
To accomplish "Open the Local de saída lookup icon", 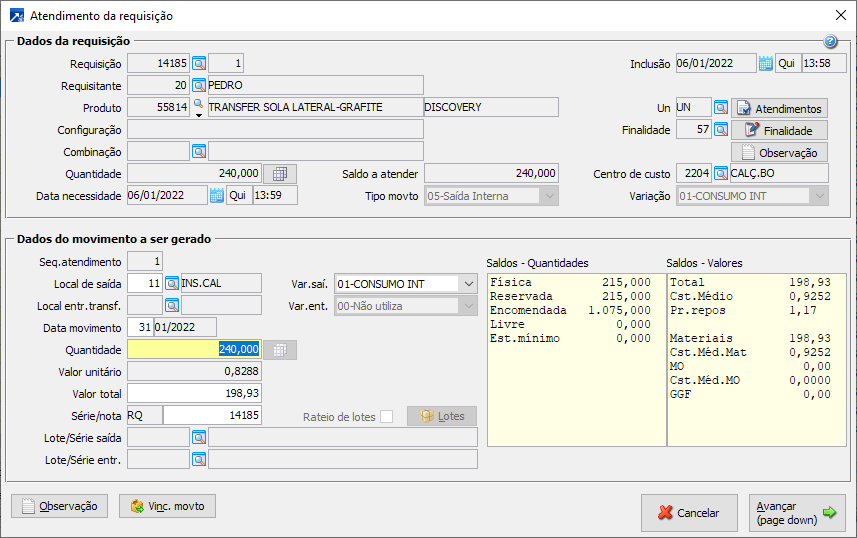I will pyautogui.click(x=171, y=283).
